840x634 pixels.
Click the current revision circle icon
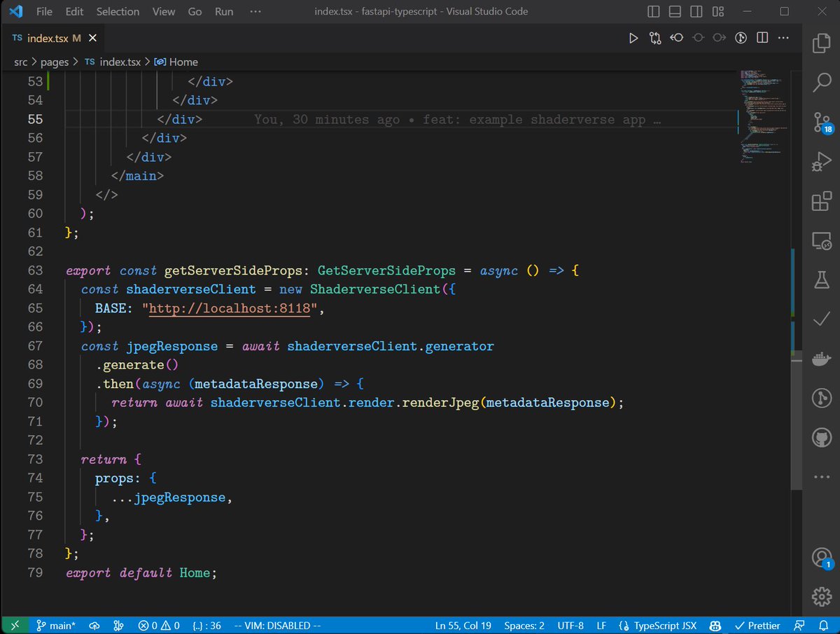click(x=698, y=38)
